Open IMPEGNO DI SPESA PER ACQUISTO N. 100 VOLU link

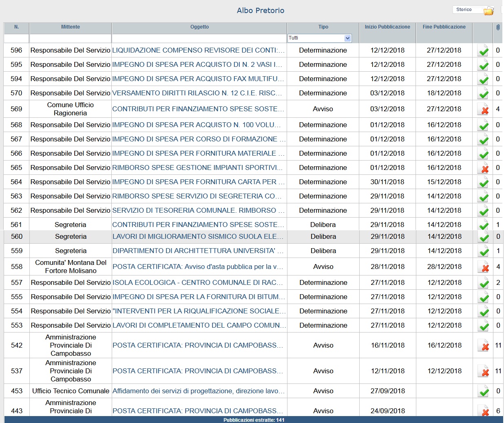point(197,125)
